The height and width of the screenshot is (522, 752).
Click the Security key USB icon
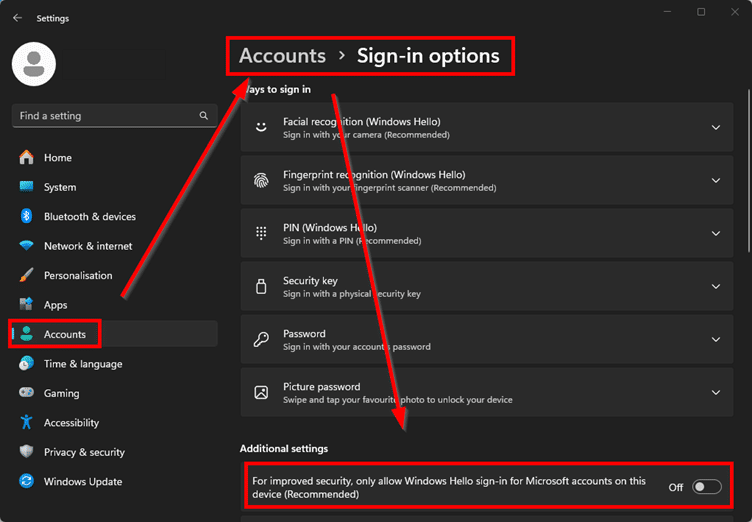(261, 286)
